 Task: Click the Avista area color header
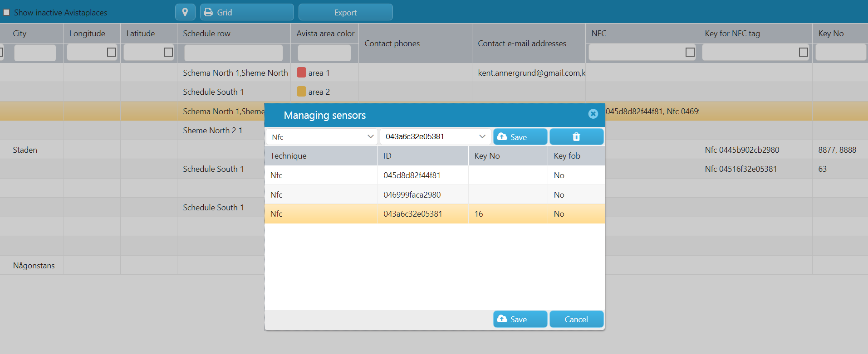(x=324, y=34)
